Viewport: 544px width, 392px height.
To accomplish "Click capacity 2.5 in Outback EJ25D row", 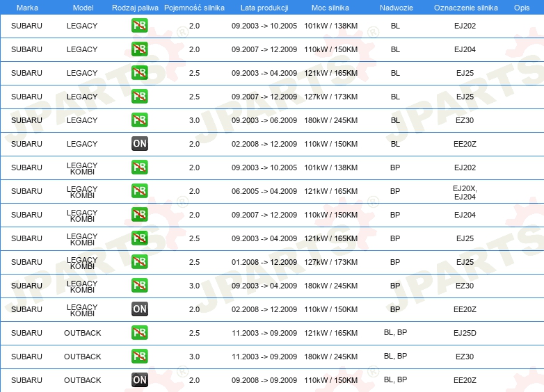I will (194, 333).
